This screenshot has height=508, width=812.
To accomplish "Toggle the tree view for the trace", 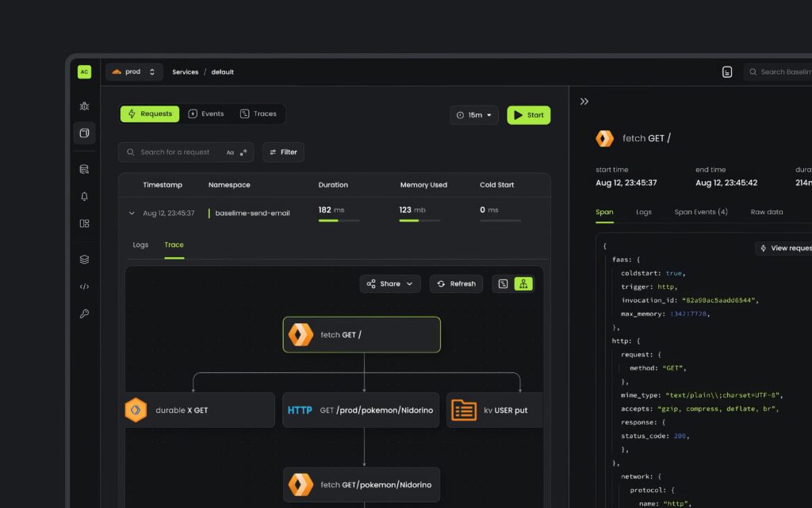I will click(524, 283).
